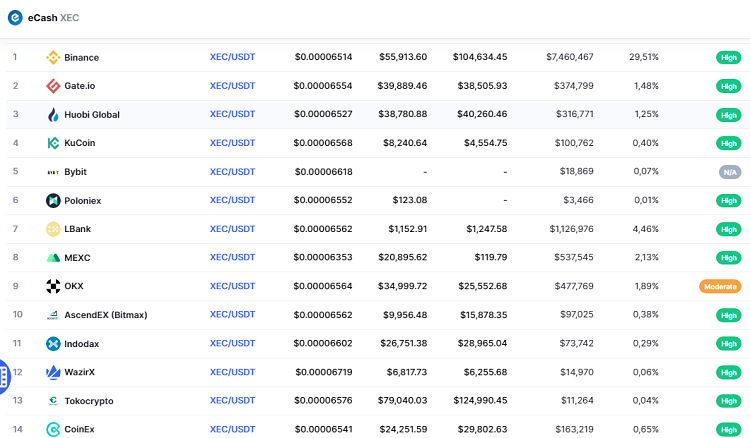Click the KuCoin exchange logo
The image size is (750, 438).
pos(53,143)
